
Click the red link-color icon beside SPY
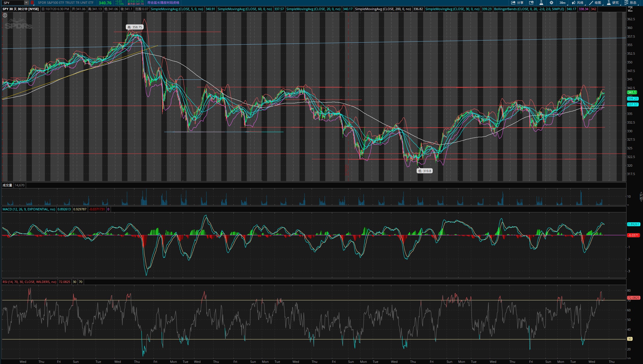click(x=32, y=3)
